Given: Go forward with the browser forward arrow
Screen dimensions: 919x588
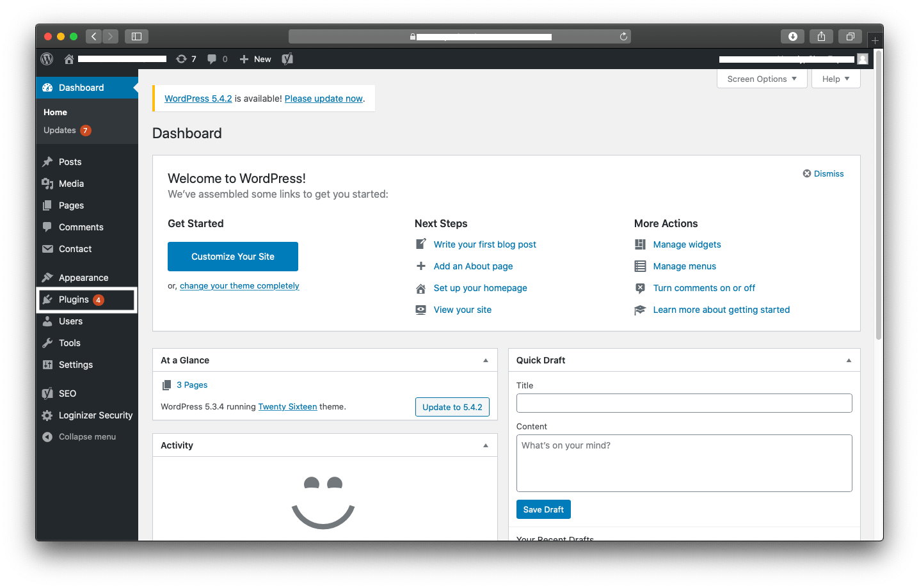Looking at the screenshot, I should [x=110, y=36].
